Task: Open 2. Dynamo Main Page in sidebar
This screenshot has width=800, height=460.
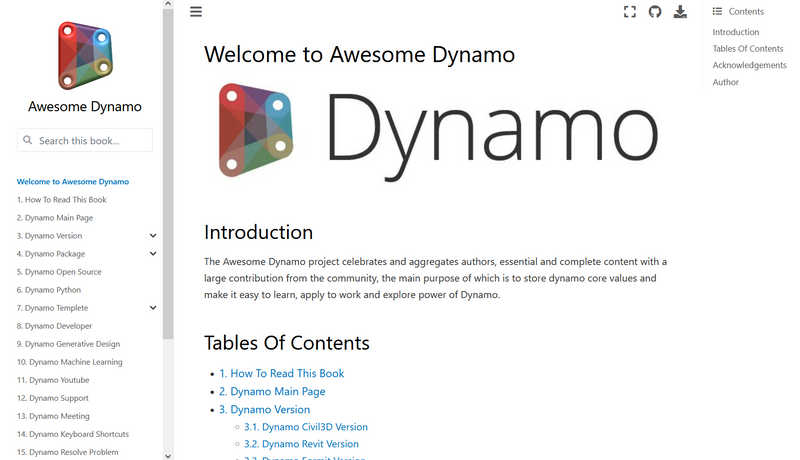Action: tap(55, 218)
